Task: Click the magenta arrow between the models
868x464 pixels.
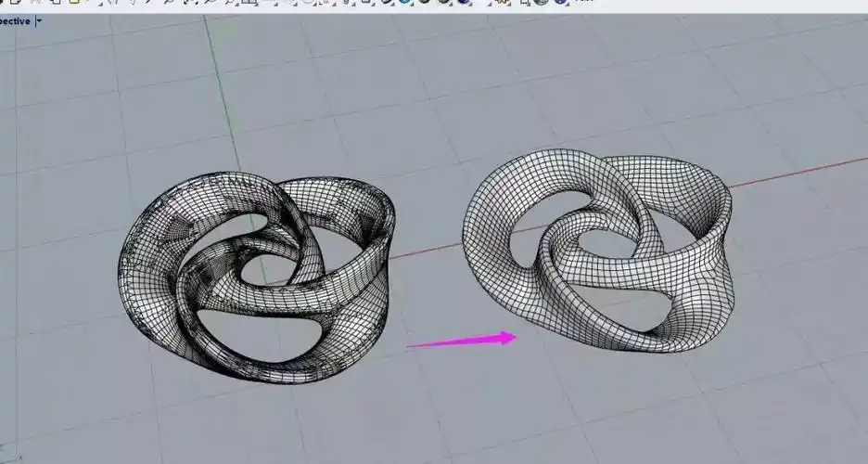Action: [x=464, y=341]
